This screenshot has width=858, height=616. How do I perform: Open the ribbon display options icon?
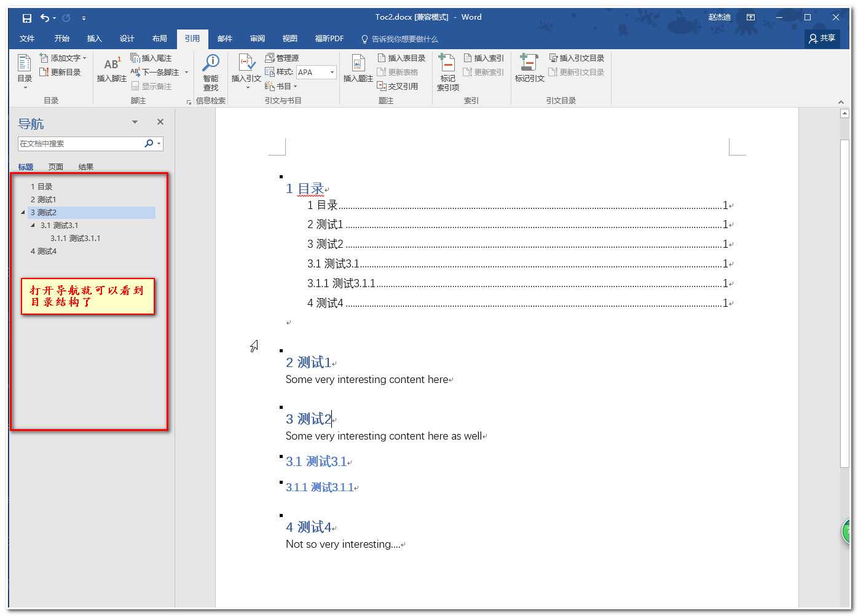[x=750, y=17]
